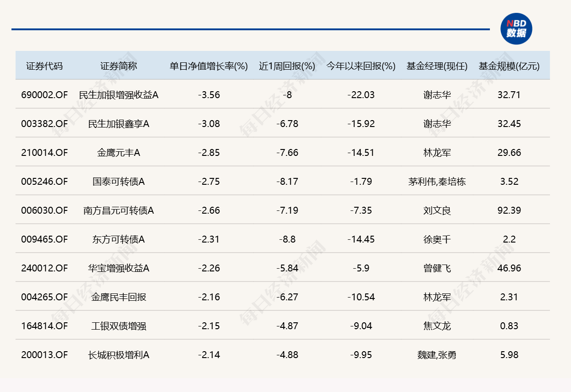Click fund name 民生加银增强收益A
571x392 pixels.
[119, 95]
